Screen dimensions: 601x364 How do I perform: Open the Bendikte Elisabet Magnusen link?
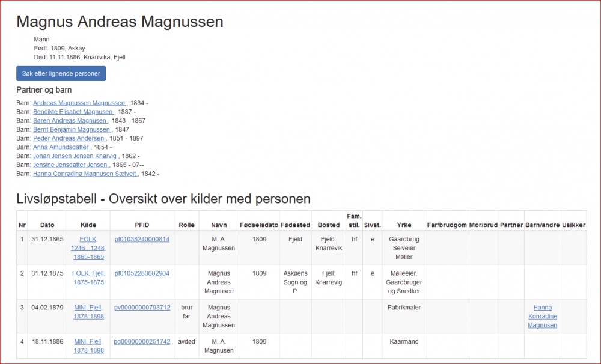click(73, 112)
